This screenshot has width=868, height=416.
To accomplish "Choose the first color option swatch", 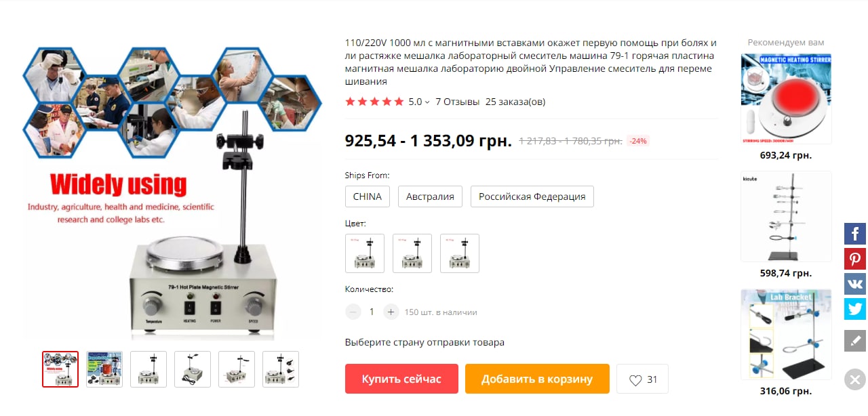I will (365, 253).
